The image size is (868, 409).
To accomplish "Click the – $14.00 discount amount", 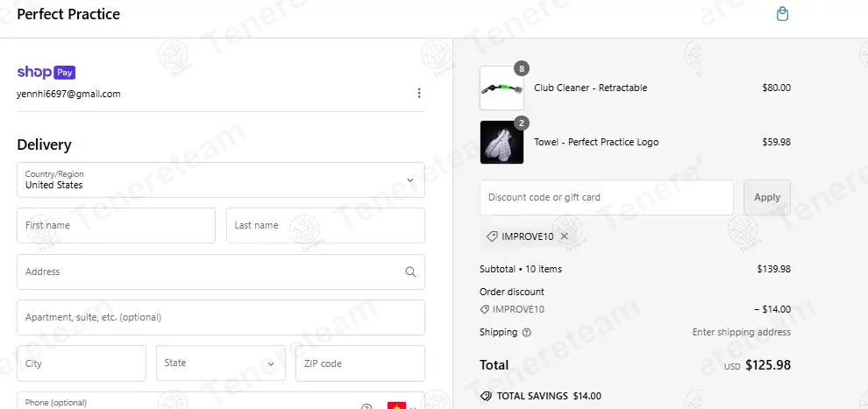I will click(x=772, y=309).
